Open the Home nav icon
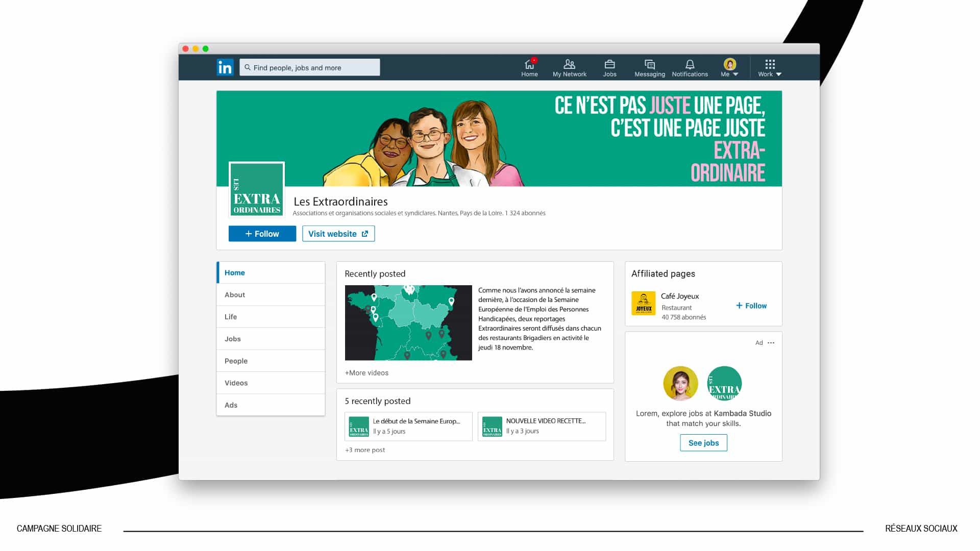The image size is (980, 551). point(529,68)
